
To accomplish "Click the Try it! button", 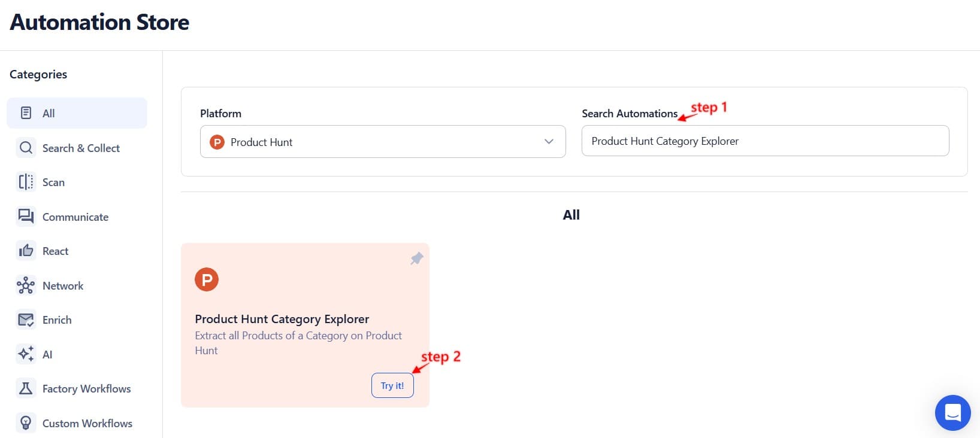I will point(392,385).
